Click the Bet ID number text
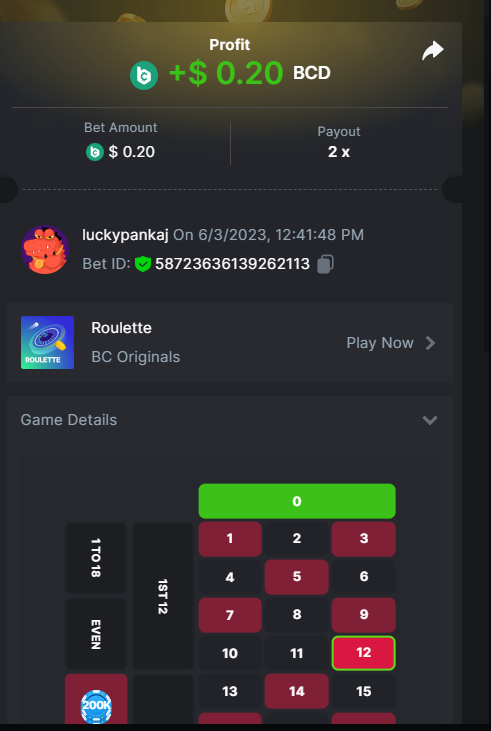This screenshot has width=491, height=731. pyautogui.click(x=232, y=264)
